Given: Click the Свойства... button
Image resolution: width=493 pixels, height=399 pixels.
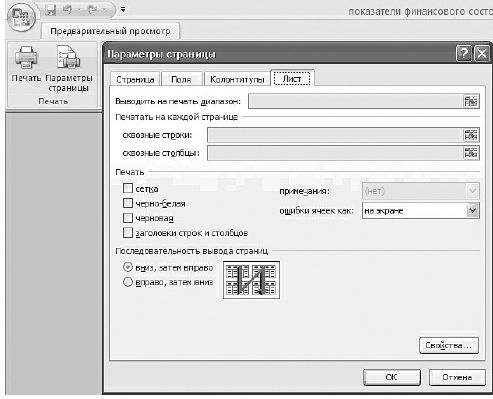Looking at the screenshot, I should pos(449,346).
